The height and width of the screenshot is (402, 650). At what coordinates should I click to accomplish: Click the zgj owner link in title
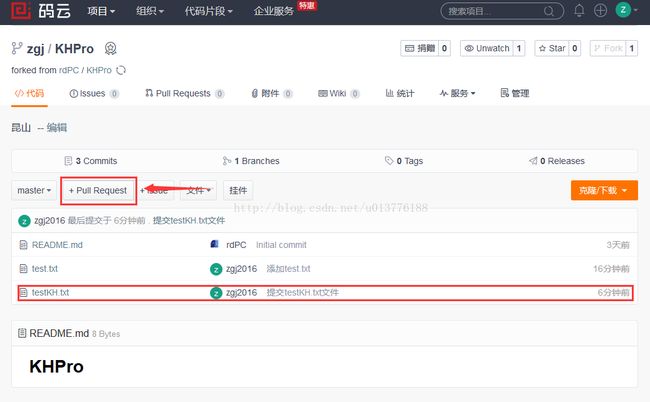(x=35, y=49)
